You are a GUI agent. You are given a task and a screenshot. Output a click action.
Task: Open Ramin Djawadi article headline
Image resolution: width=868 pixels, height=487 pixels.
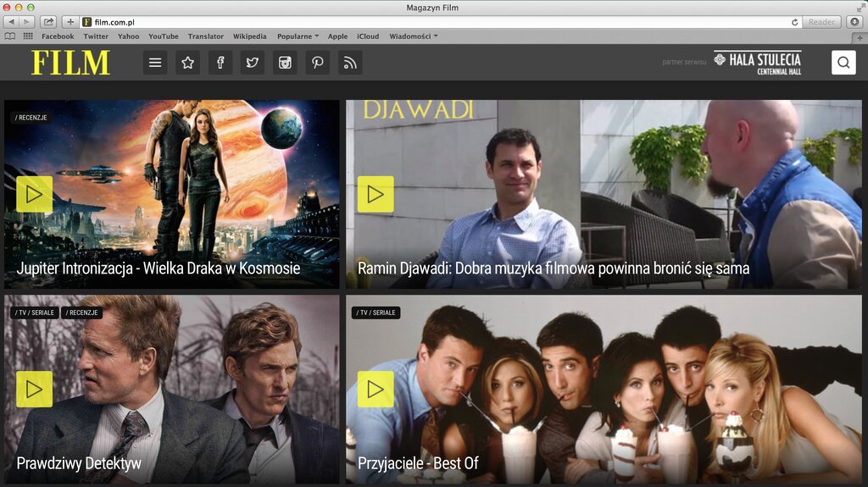[554, 268]
